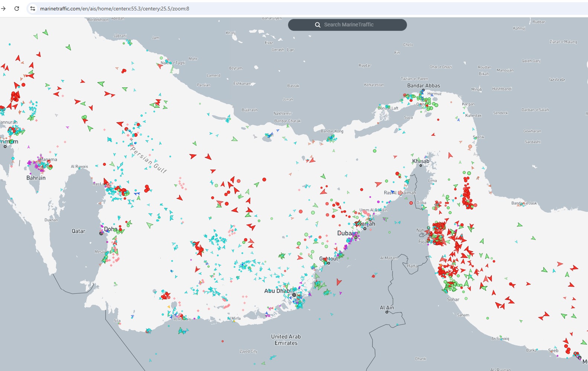Click the Bandar Abbas map label

pyautogui.click(x=423, y=86)
